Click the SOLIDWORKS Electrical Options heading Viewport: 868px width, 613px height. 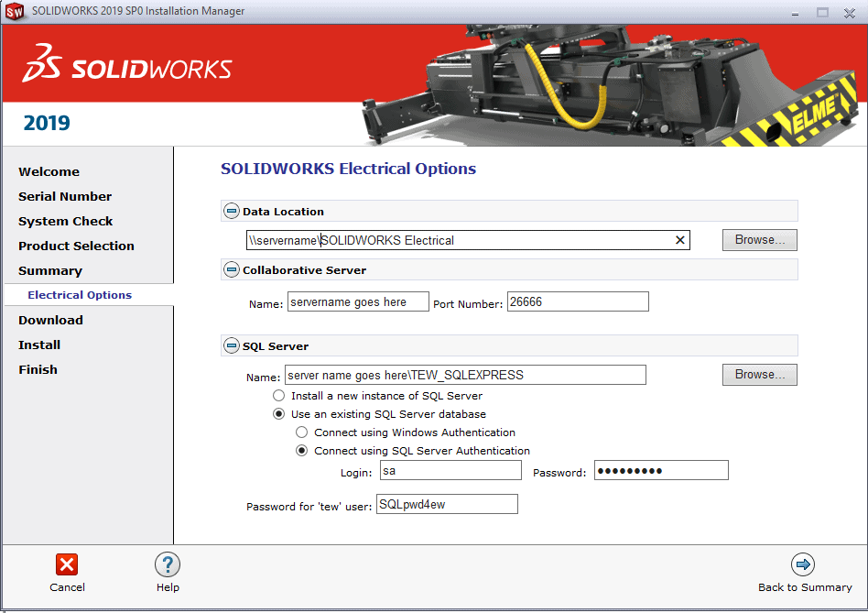pos(348,169)
